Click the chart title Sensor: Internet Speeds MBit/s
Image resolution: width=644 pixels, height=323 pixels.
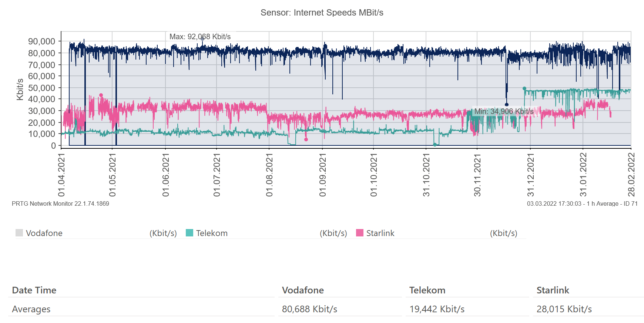(322, 13)
